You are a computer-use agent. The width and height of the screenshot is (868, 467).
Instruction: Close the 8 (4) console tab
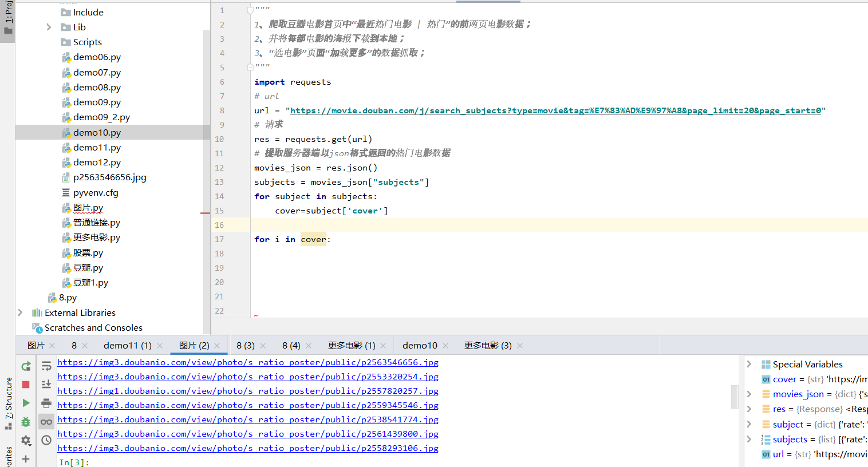309,346
